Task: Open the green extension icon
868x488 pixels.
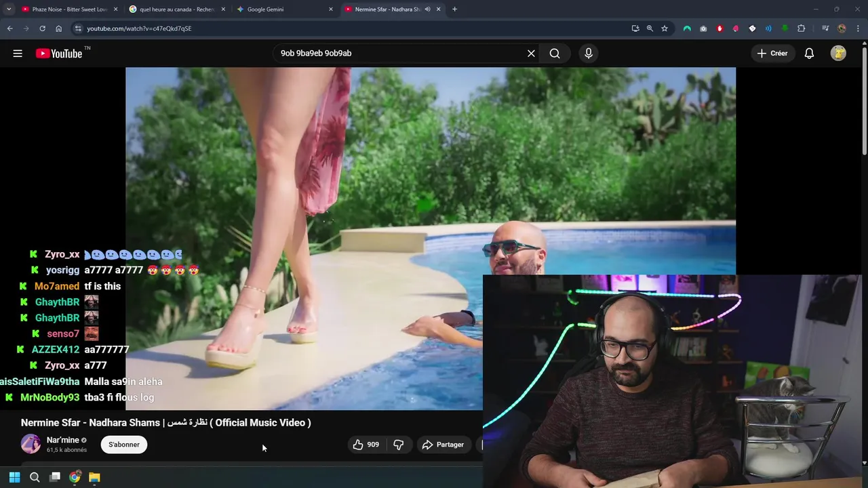Action: coord(785,28)
